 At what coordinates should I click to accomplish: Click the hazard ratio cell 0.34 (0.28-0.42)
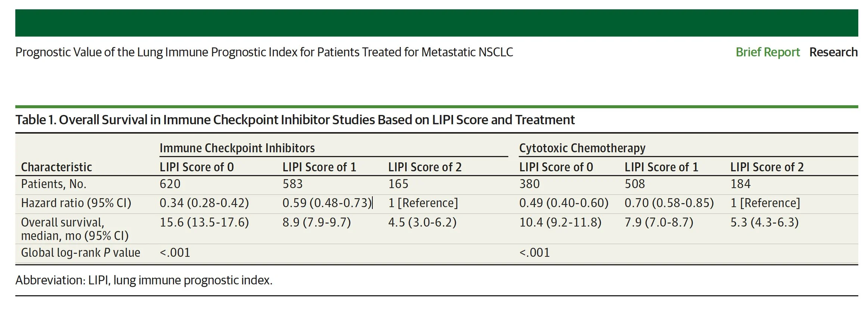click(204, 203)
